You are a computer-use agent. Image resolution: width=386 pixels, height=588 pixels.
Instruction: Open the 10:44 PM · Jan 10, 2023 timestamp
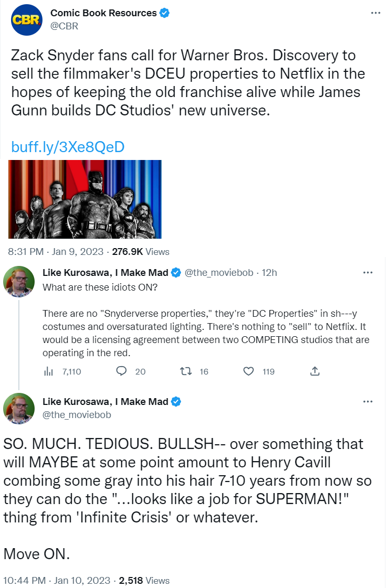pos(57,580)
